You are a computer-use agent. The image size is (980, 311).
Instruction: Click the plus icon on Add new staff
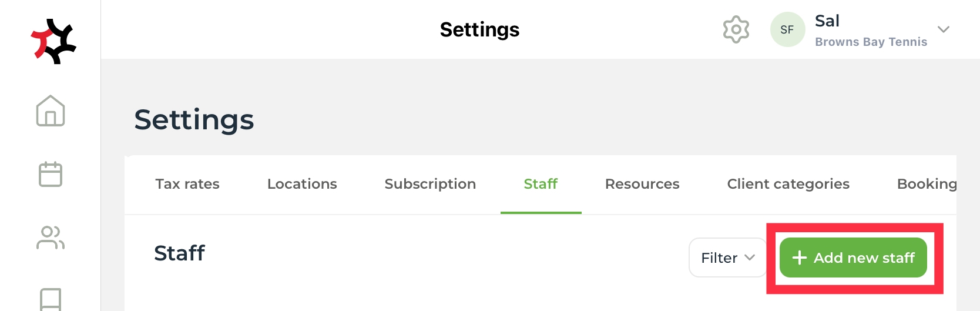[x=799, y=258]
